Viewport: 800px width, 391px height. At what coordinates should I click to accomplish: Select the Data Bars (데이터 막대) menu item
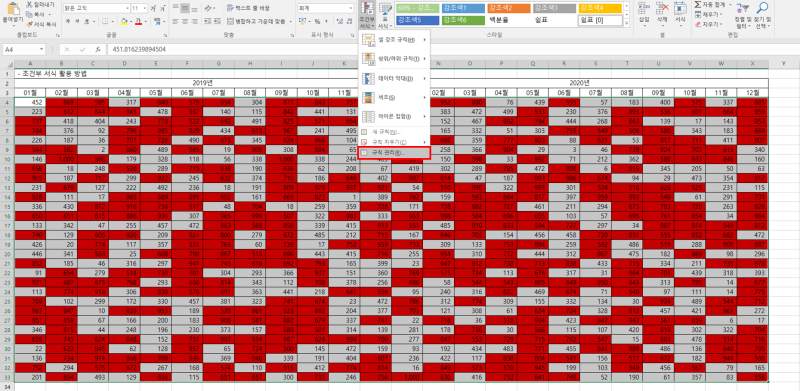394,79
